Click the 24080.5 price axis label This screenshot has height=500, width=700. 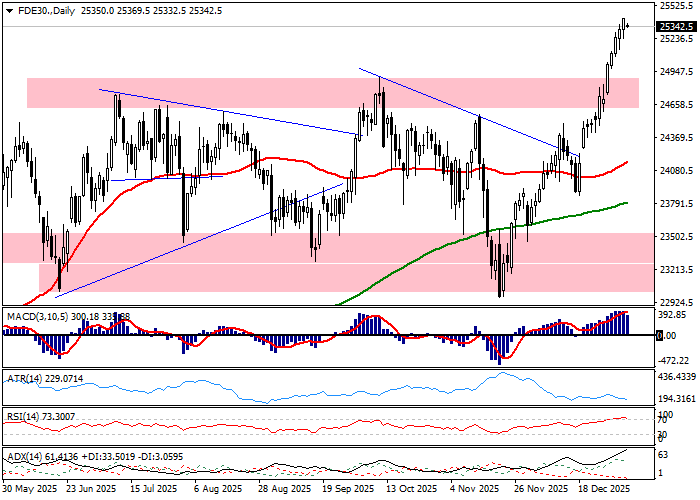coord(674,171)
